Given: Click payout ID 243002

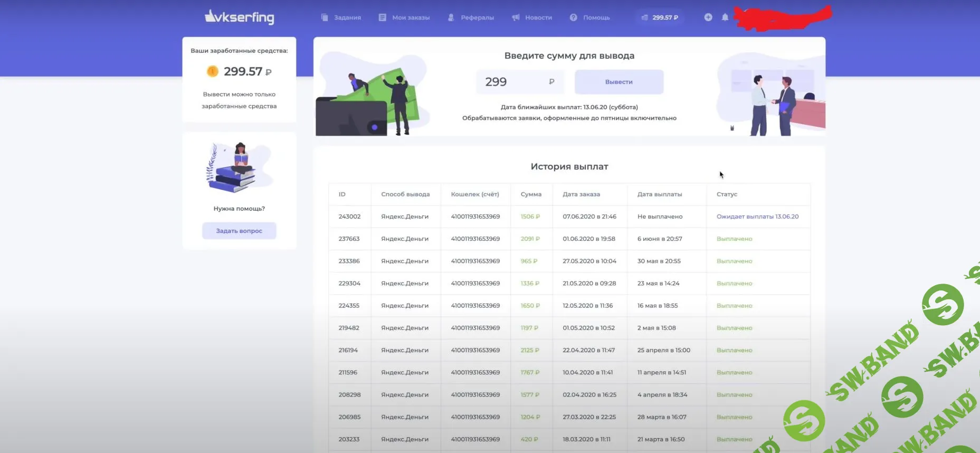Looking at the screenshot, I should point(349,216).
